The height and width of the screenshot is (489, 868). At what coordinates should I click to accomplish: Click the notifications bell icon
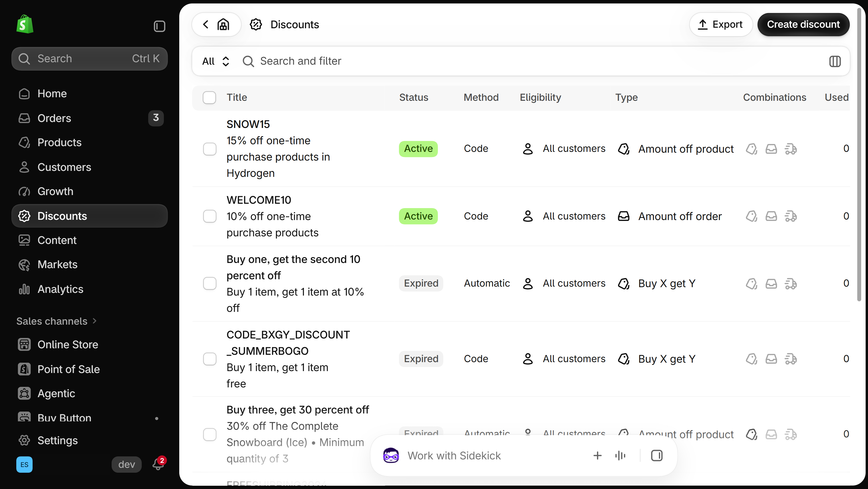tap(158, 464)
